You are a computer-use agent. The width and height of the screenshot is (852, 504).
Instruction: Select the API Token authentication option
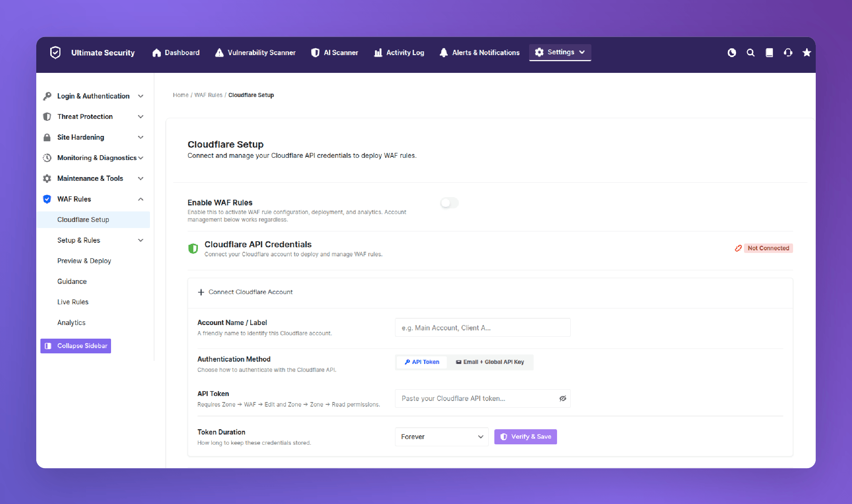pyautogui.click(x=421, y=362)
